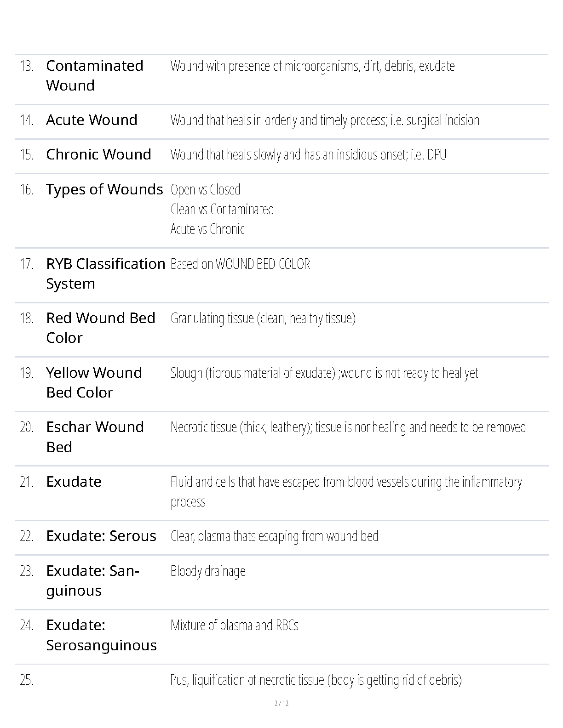563x728 pixels.
Task: Click Yellow Wound Bed Color term
Action: coord(94,382)
